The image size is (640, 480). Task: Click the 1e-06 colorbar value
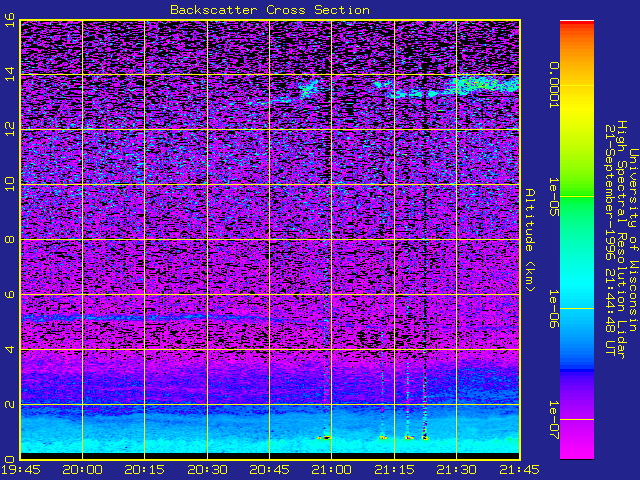[x=553, y=309]
